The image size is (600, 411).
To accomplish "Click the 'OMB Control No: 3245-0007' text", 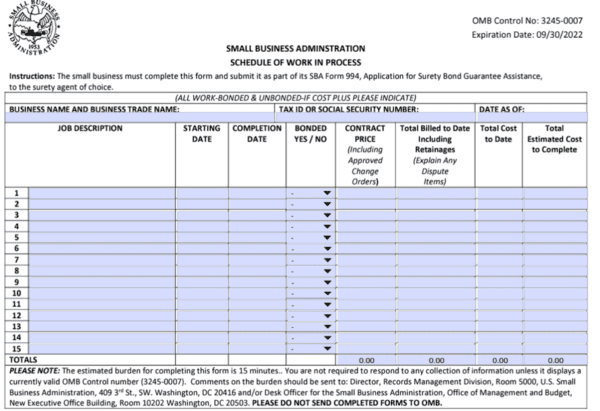I will click(527, 21).
